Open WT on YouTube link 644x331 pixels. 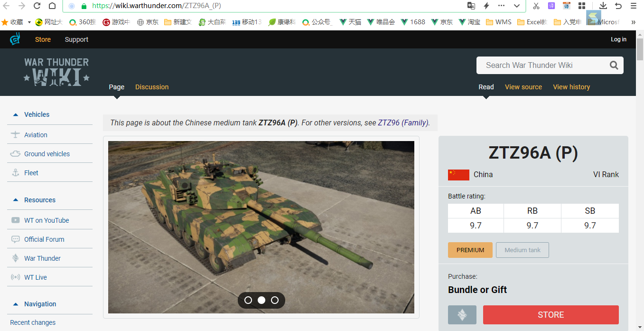(47, 220)
